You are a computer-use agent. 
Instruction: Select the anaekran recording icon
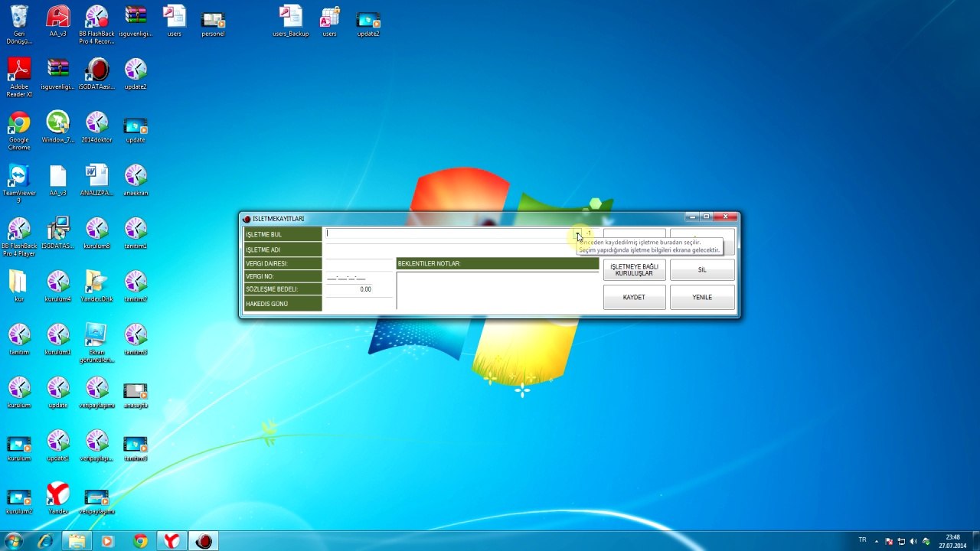coord(136,180)
